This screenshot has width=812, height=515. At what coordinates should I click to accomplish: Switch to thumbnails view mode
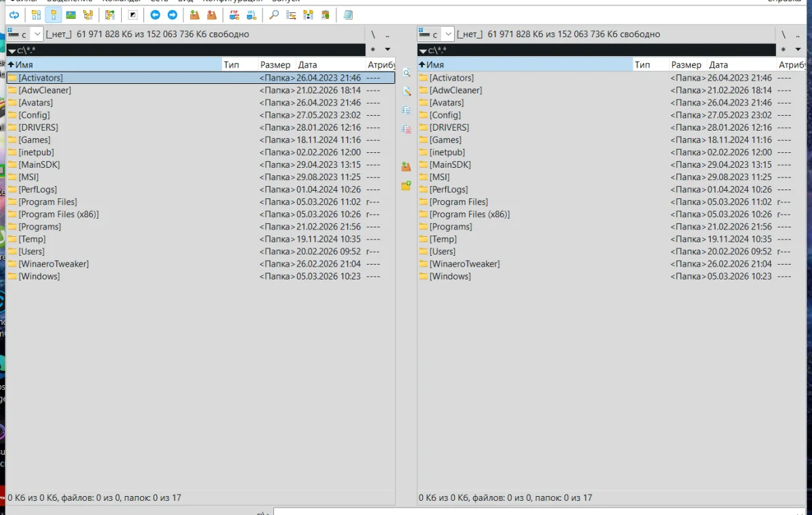click(x=70, y=15)
